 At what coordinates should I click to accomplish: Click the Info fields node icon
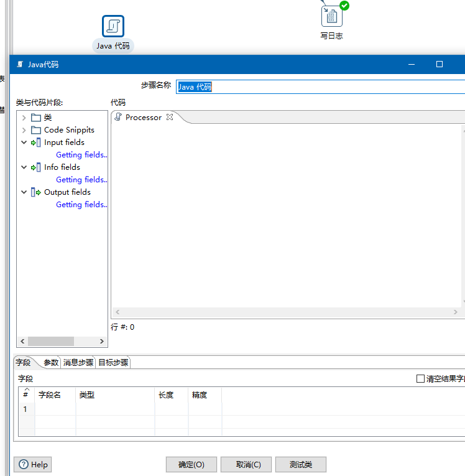[36, 167]
